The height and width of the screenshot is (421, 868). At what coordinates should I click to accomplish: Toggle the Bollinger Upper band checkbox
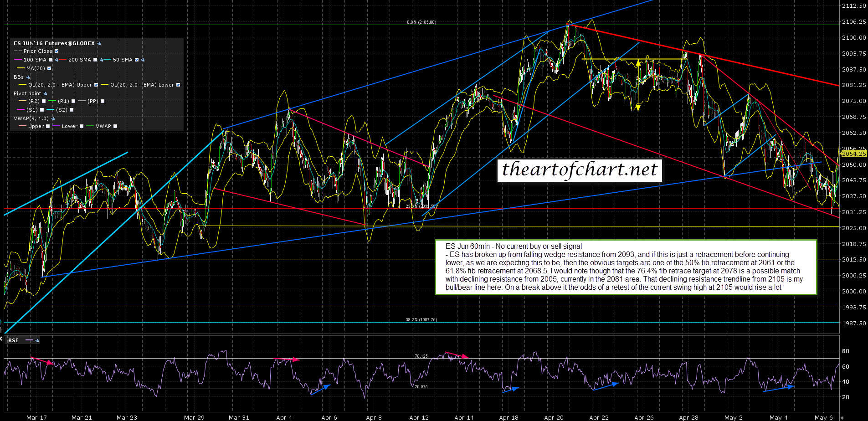coord(96,85)
